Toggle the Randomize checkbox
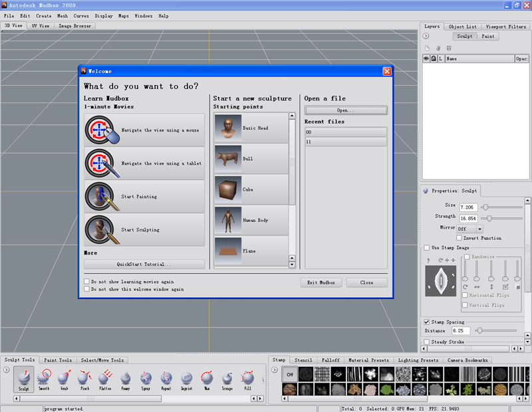The height and width of the screenshot is (412, 532). click(467, 257)
